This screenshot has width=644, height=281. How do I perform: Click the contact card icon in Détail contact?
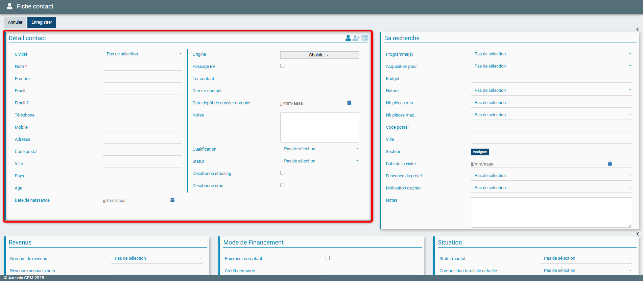[365, 38]
